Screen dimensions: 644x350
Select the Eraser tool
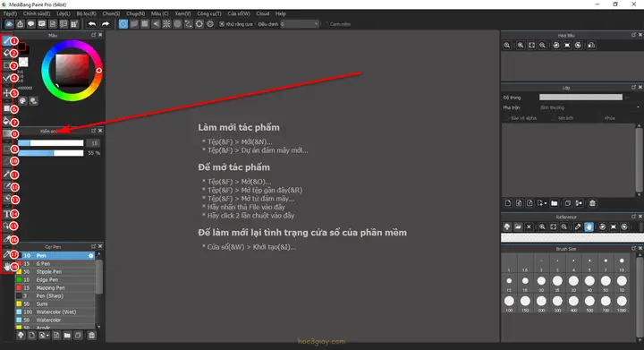point(6,53)
